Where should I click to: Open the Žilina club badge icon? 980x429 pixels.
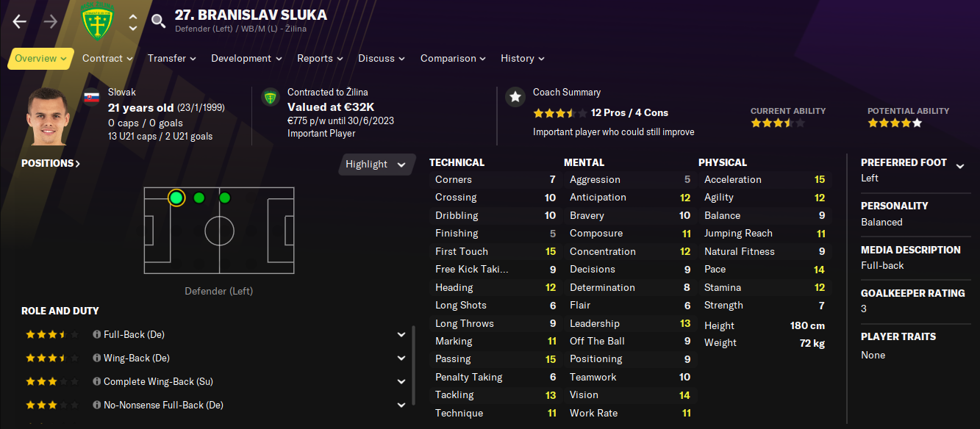click(94, 21)
